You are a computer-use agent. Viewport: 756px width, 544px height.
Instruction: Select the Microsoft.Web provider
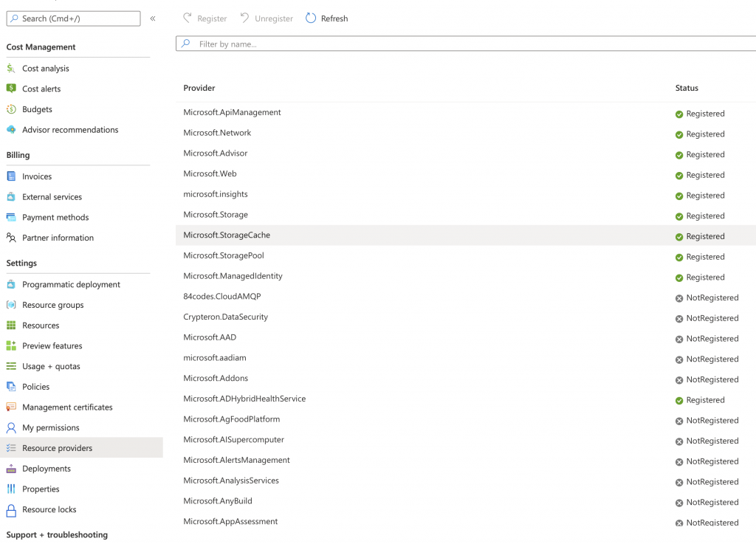click(x=210, y=173)
